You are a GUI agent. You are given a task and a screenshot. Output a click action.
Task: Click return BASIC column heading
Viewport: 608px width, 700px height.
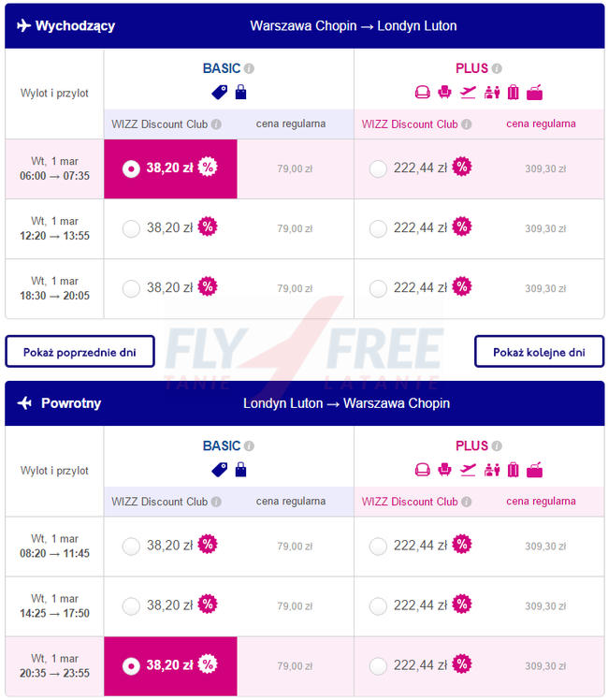coord(222,445)
